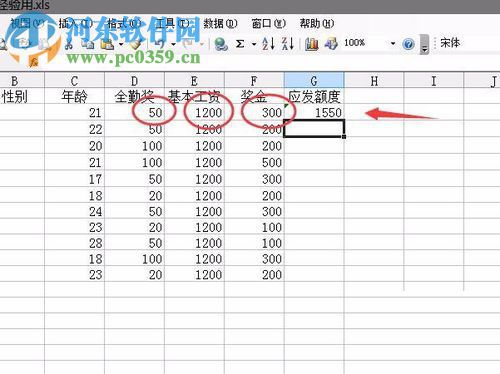Select column E header
Viewport: 500px width, 374px height.
click(x=194, y=81)
